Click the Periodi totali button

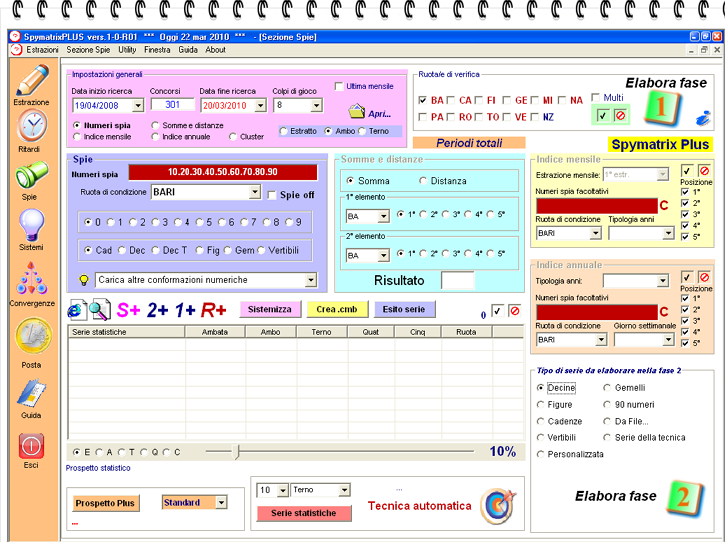pos(469,143)
